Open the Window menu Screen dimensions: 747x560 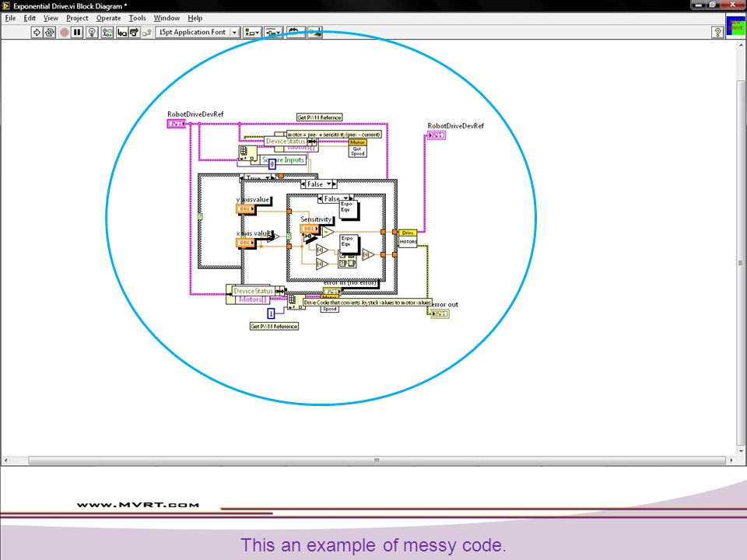point(167,18)
